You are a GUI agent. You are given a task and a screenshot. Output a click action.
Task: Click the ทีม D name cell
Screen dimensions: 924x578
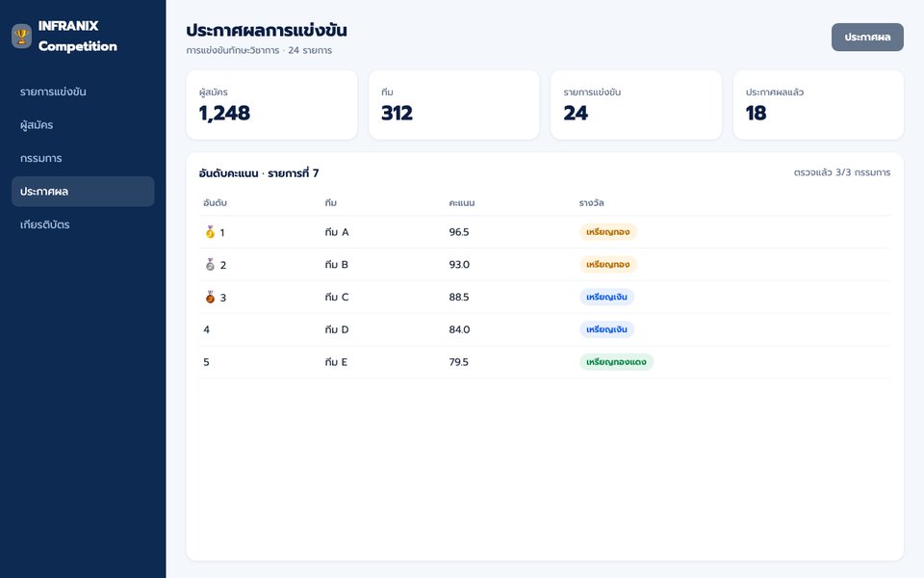pos(337,329)
